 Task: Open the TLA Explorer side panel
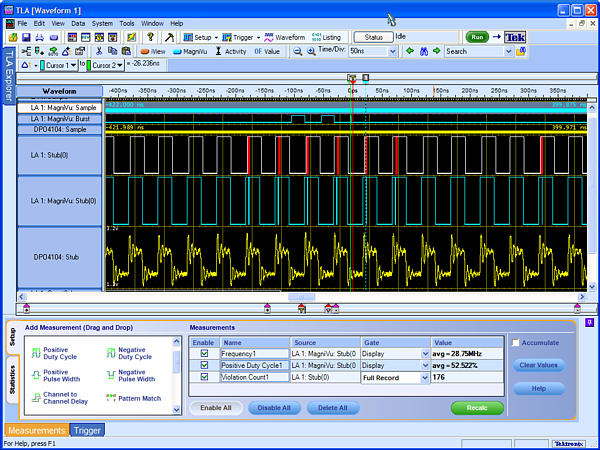pos(9,75)
